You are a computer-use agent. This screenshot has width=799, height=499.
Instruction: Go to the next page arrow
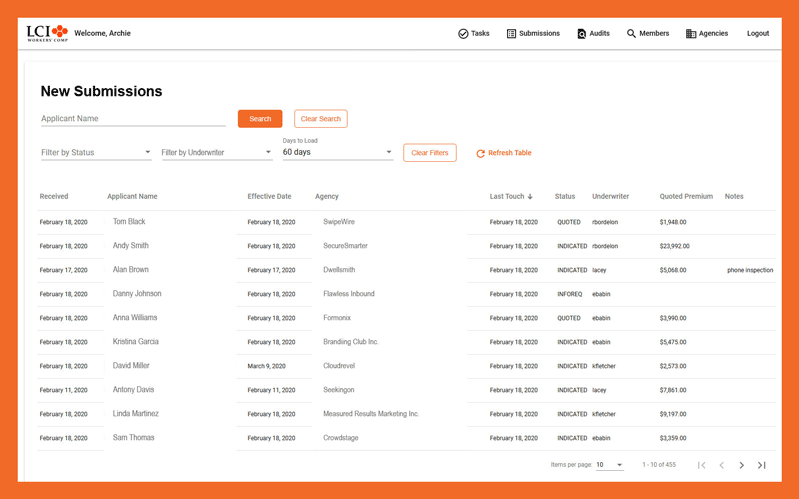point(741,465)
